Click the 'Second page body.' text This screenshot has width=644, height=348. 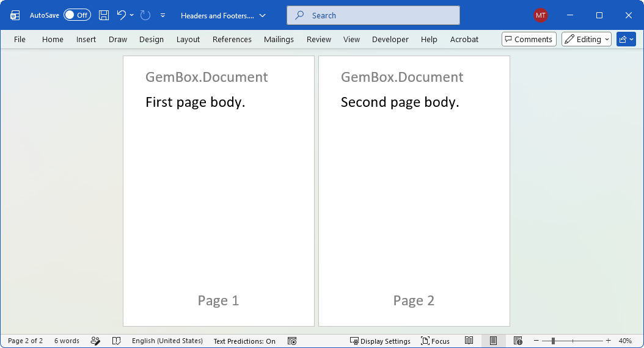(x=400, y=102)
